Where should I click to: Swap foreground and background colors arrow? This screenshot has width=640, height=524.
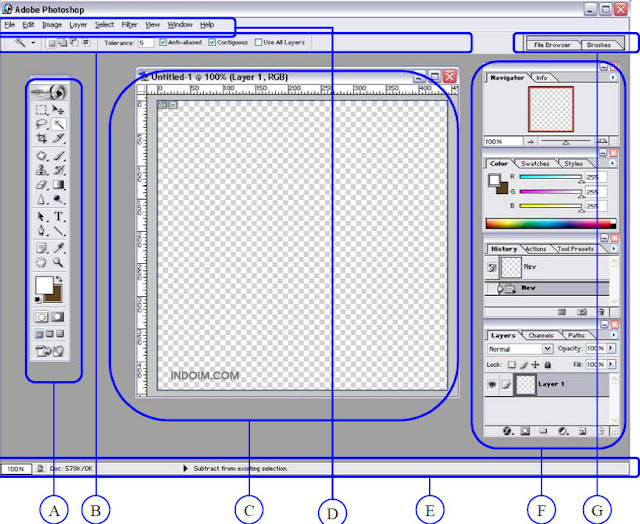[59, 279]
